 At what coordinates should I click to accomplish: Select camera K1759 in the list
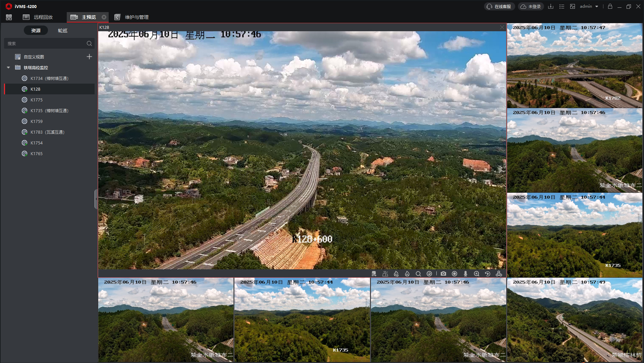(49, 121)
